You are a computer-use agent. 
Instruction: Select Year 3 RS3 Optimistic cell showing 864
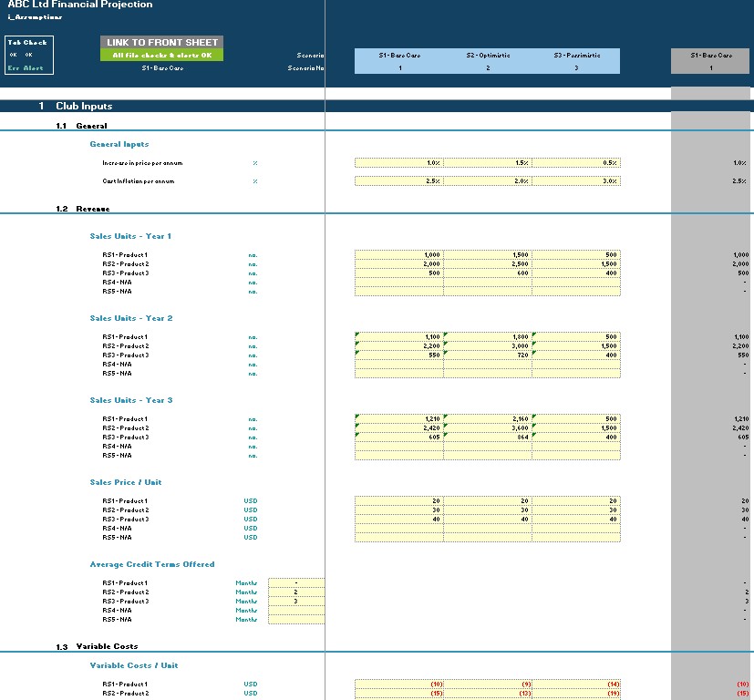(487, 437)
